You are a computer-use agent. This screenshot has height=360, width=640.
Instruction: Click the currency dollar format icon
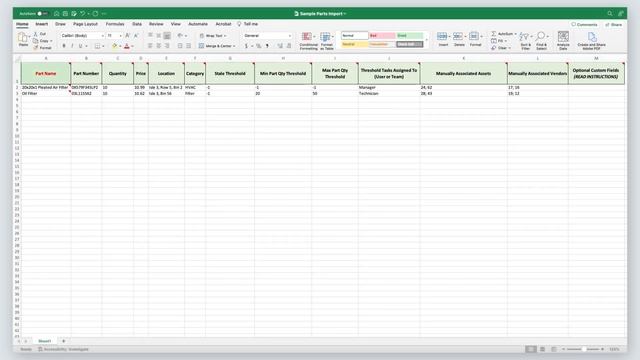[x=247, y=46]
